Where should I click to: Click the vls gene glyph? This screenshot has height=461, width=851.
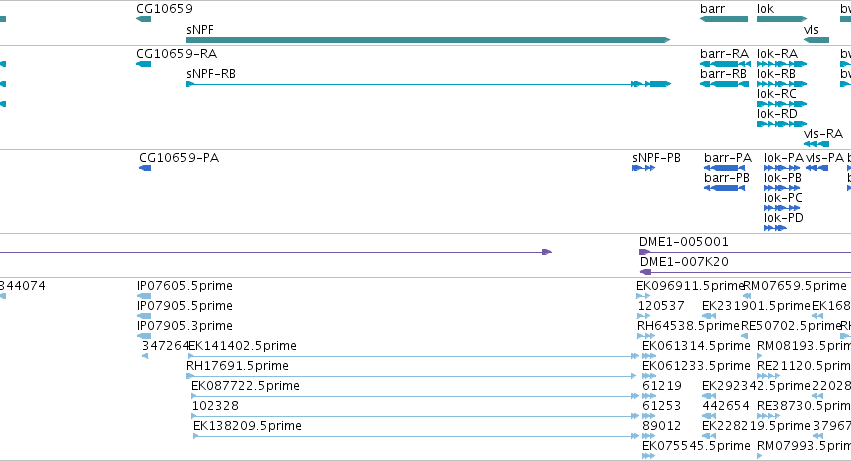(816, 40)
